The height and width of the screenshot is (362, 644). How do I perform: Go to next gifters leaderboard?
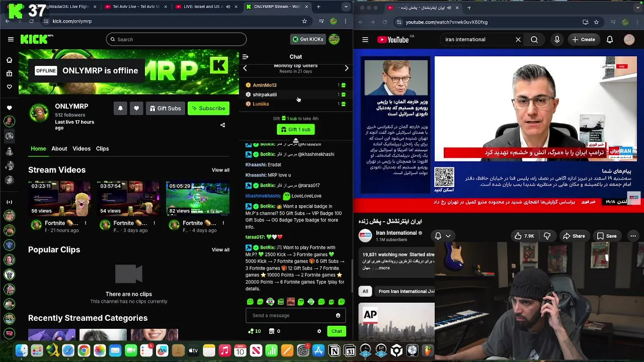coord(347,68)
